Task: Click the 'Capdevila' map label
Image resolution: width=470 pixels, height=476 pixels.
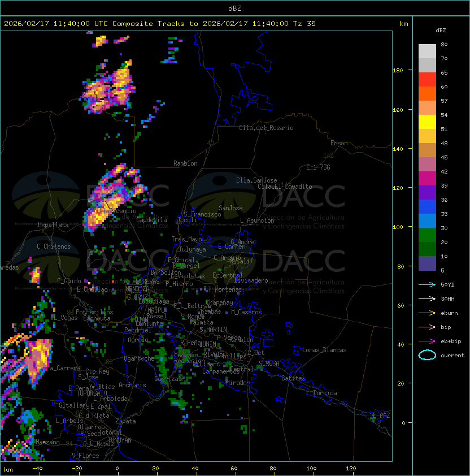Action: [151, 220]
